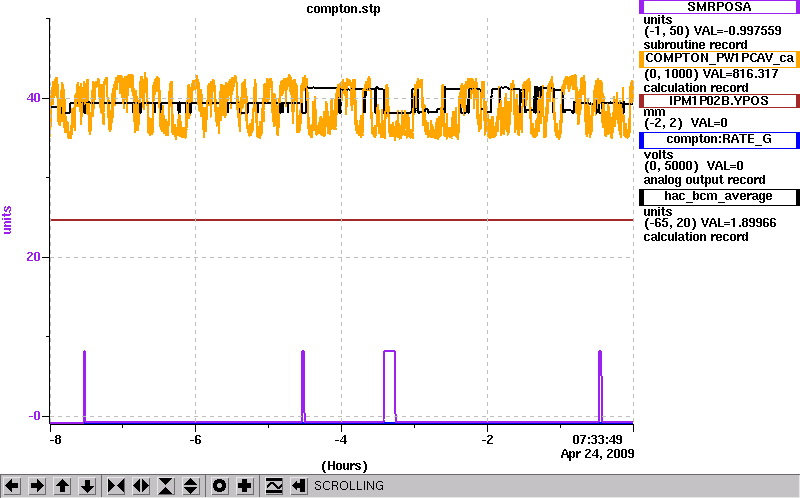Click the curve graph icon in toolbar
The height and width of the screenshot is (498, 800).
[274, 486]
